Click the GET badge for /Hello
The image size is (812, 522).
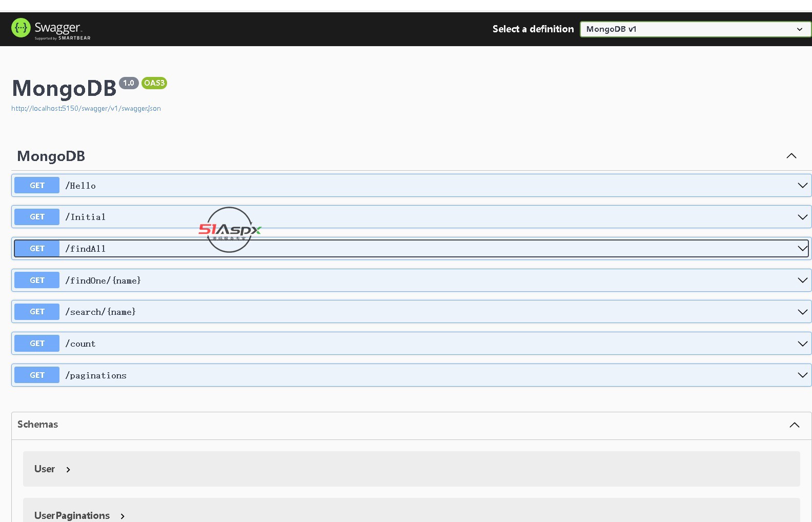37,186
